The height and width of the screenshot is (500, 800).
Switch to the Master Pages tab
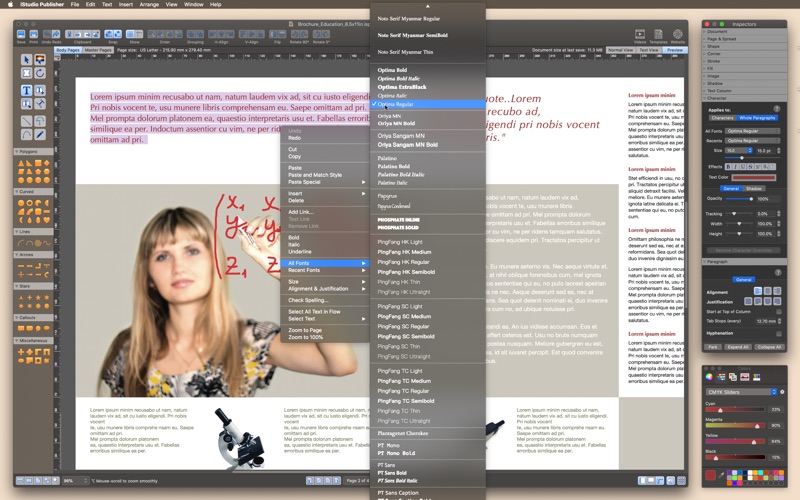(98, 50)
